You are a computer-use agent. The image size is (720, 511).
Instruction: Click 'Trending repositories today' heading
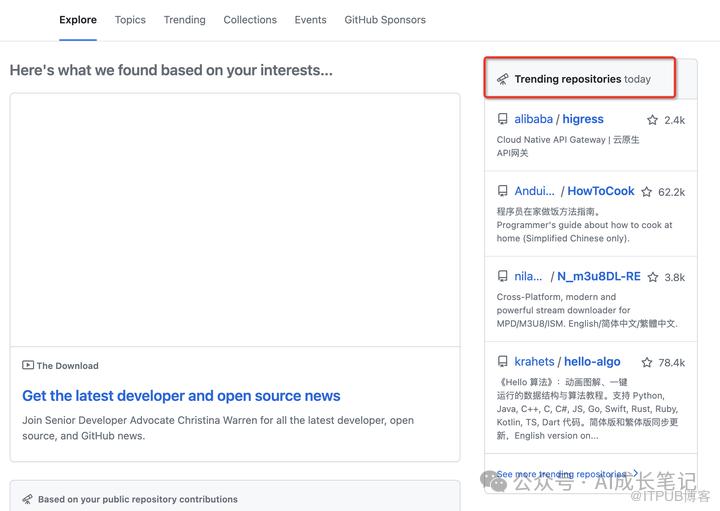(x=582, y=79)
